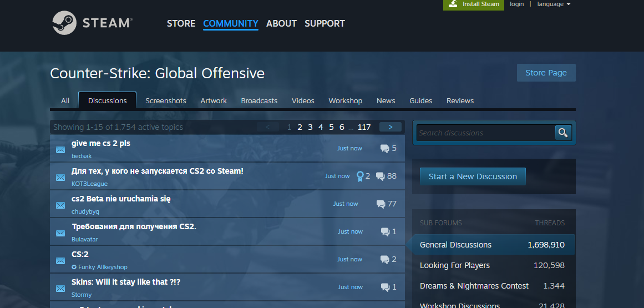Open topic 'Skins: Will it stay like that ?!?'
This screenshot has width=644, height=308.
(x=126, y=282)
